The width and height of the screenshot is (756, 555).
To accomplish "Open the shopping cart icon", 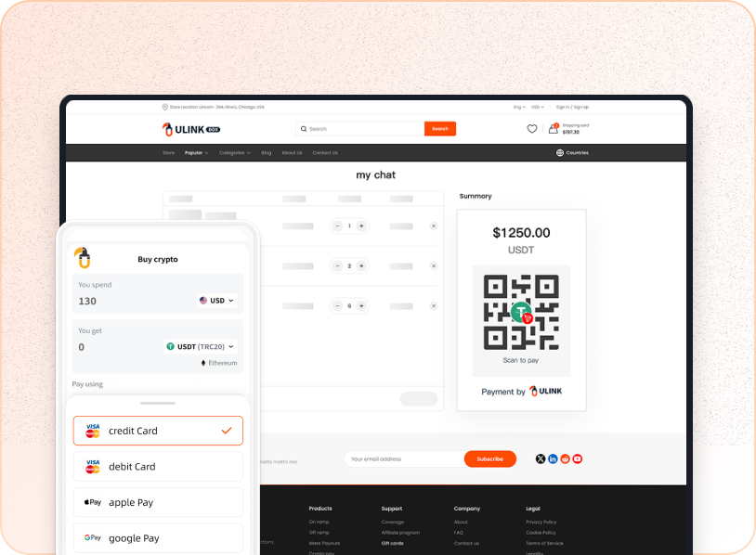I will (554, 129).
